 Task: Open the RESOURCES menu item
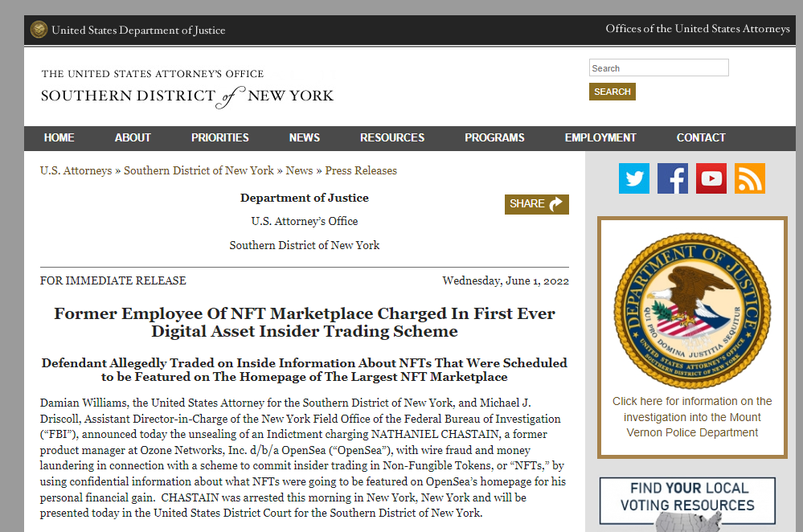[392, 137]
